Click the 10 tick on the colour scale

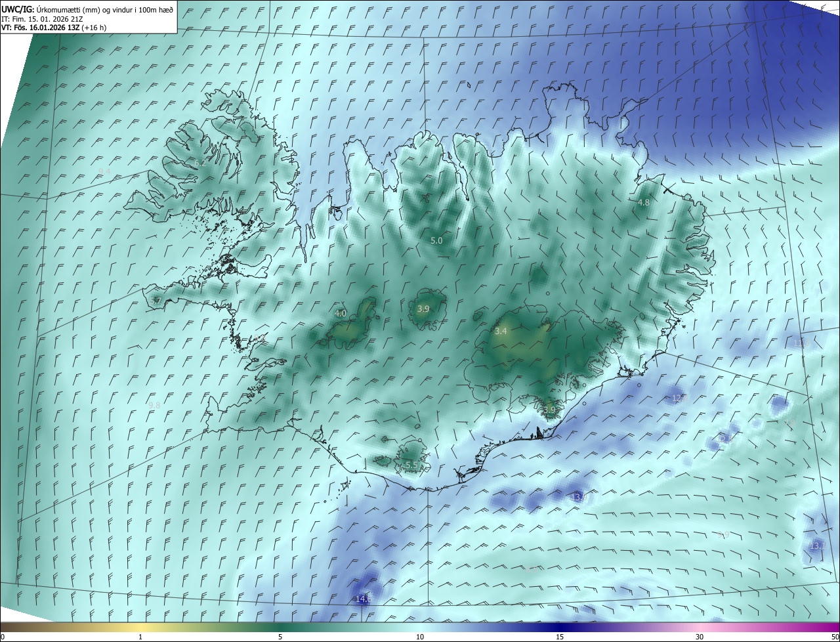pos(420,637)
